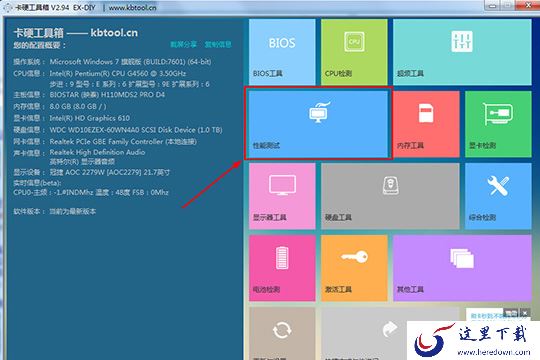Screen dimensions: 540x360
Task: Minimize the 卡硬工具箱 window
Action: pos(493,5)
